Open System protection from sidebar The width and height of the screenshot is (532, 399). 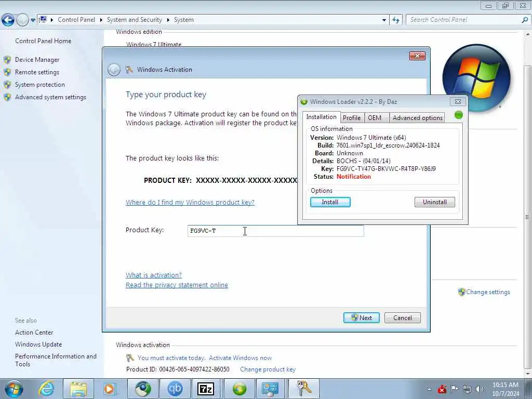coord(39,85)
